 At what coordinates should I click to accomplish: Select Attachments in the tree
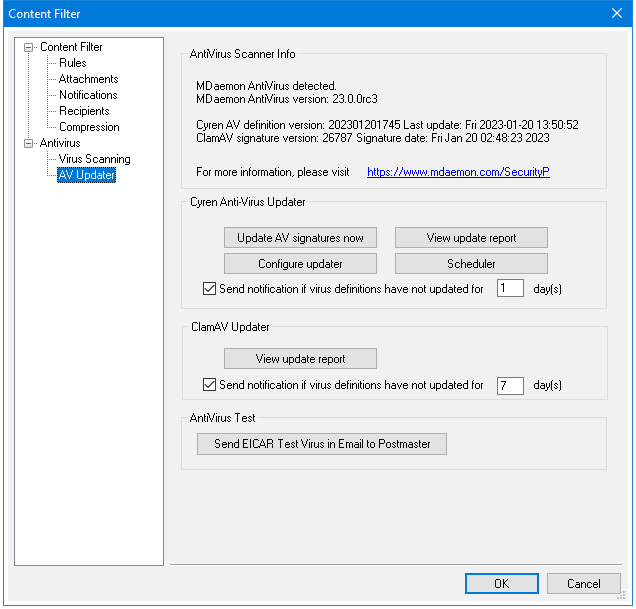(88, 79)
